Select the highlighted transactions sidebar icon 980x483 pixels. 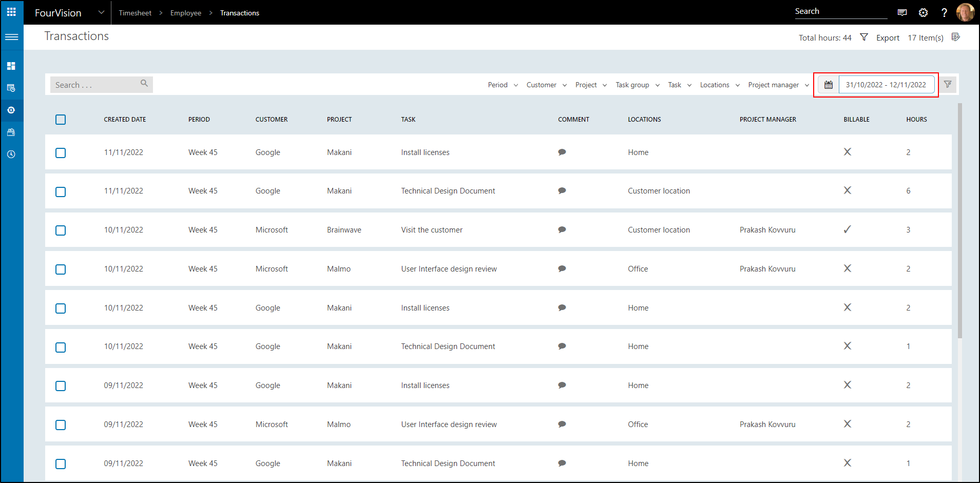pyautogui.click(x=11, y=110)
